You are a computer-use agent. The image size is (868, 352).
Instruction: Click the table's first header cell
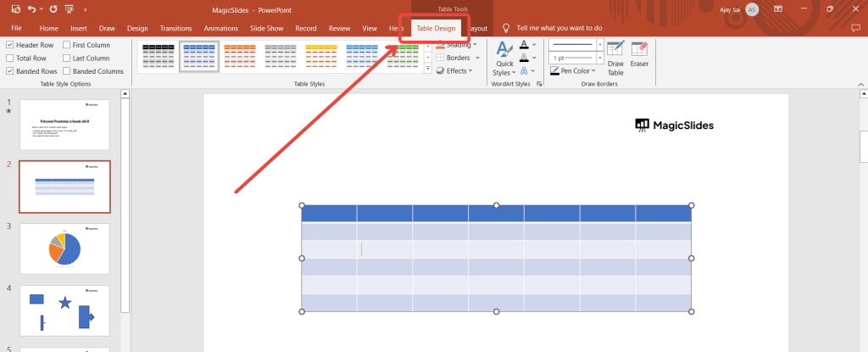tap(330, 214)
